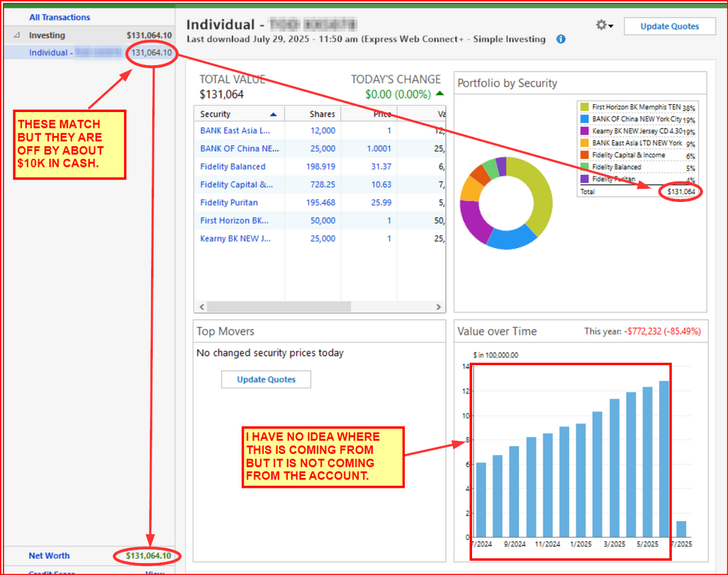The image size is (728, 575).
Task: Click the $131,064 total value figure
Action: tap(221, 94)
